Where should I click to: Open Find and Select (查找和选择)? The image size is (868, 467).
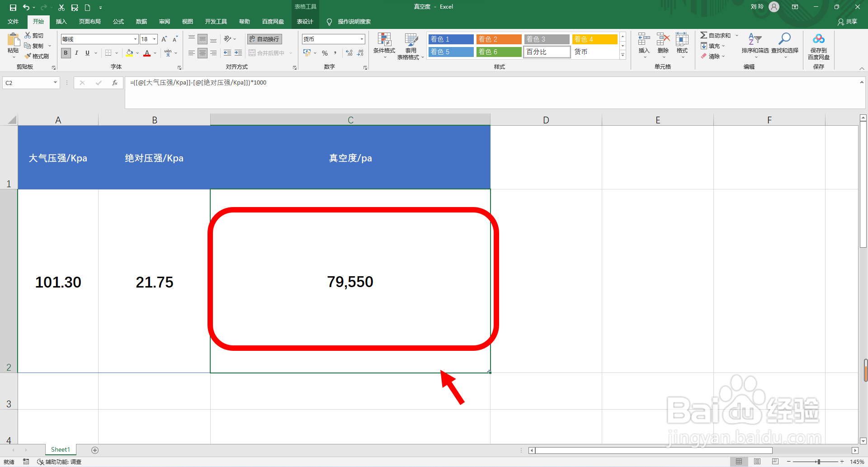[785, 45]
